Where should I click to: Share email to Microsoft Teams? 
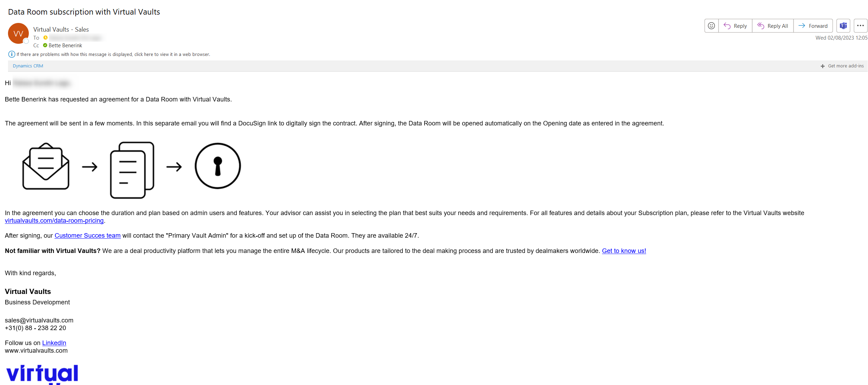click(x=843, y=26)
